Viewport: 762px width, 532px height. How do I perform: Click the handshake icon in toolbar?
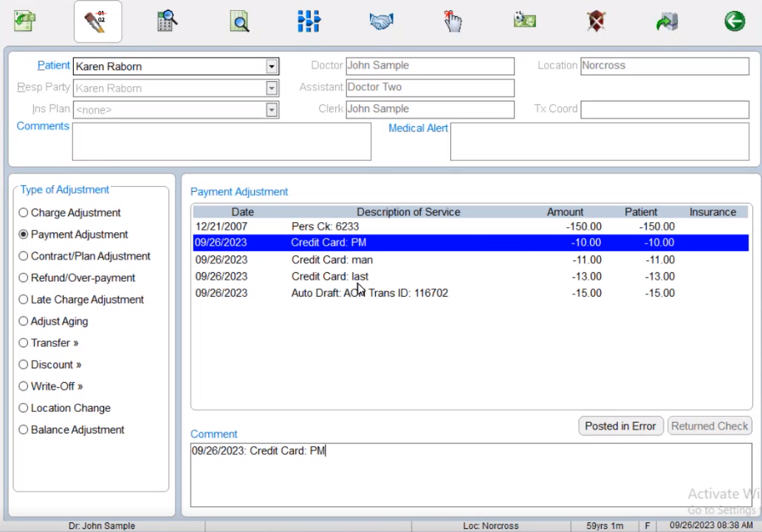pos(381,21)
